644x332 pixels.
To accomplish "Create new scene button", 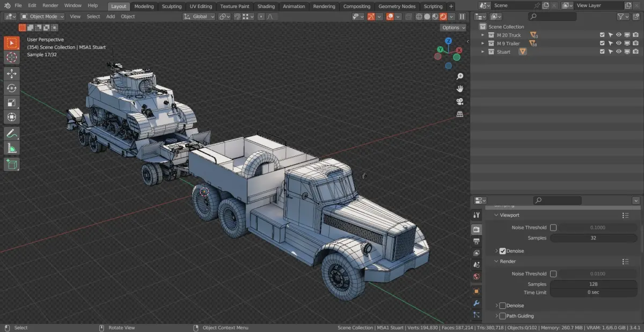I will [545, 5].
